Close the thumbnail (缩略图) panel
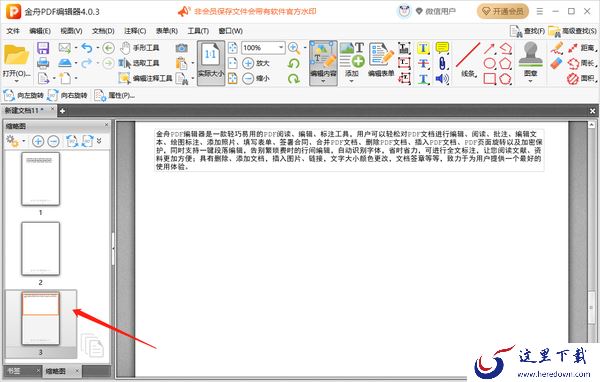This screenshot has height=382, width=600. pos(106,125)
